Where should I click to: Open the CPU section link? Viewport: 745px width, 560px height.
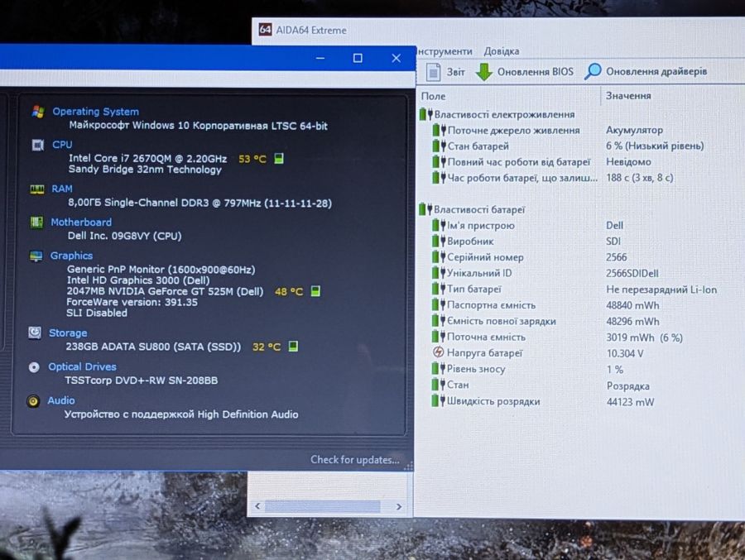click(x=62, y=145)
